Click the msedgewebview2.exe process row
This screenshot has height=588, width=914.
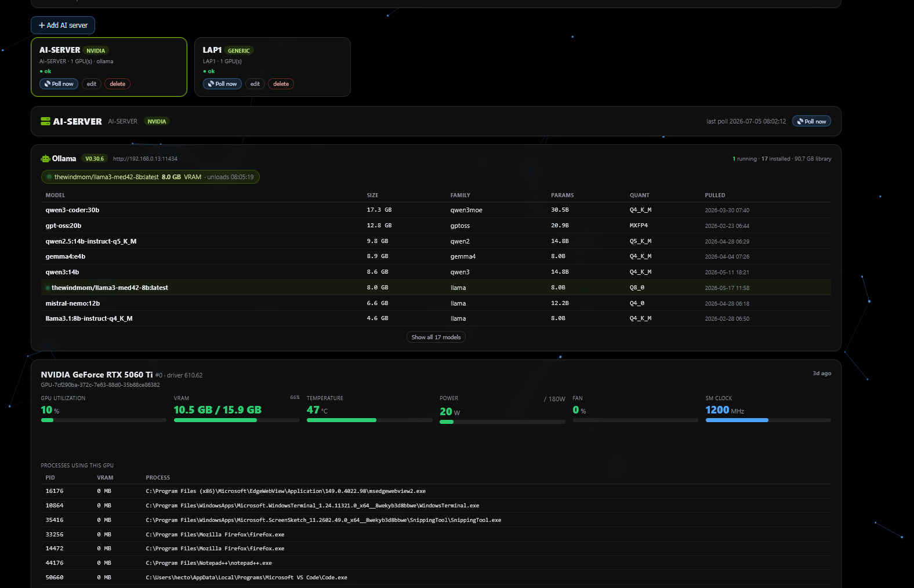(x=436, y=491)
